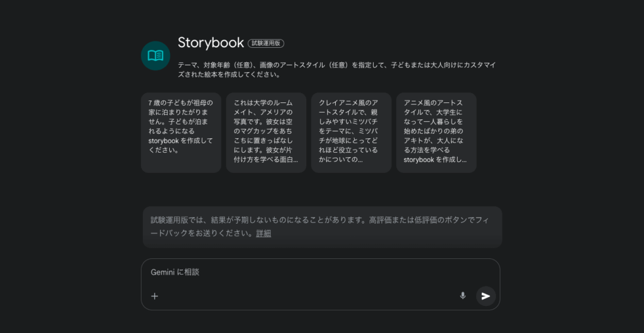
Task: Activate the microphone voice input icon
Action: pyautogui.click(x=463, y=296)
